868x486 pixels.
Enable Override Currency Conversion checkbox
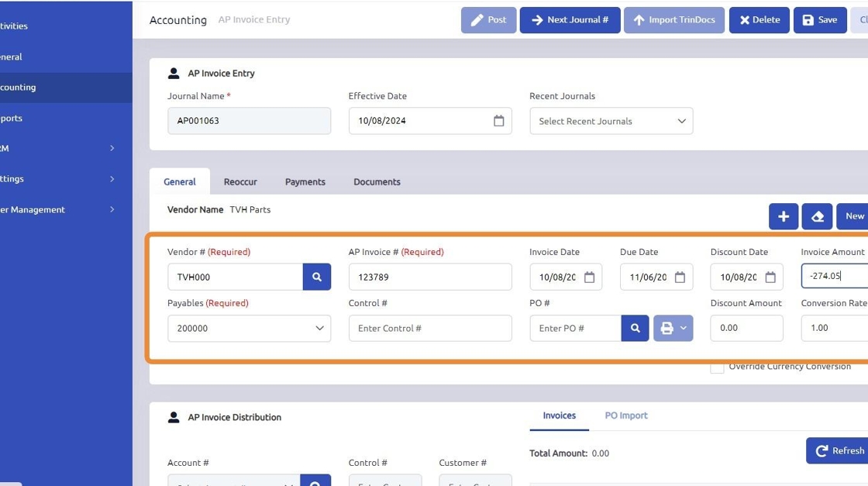(718, 367)
